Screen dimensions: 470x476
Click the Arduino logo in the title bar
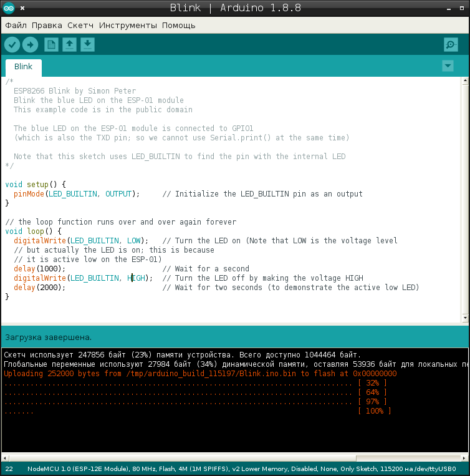(9, 8)
